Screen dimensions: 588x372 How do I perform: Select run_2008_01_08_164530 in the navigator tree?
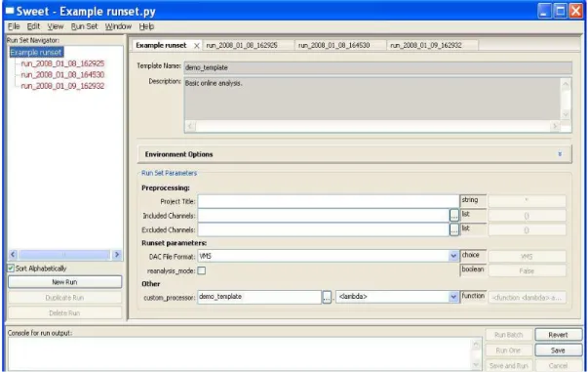(62, 75)
